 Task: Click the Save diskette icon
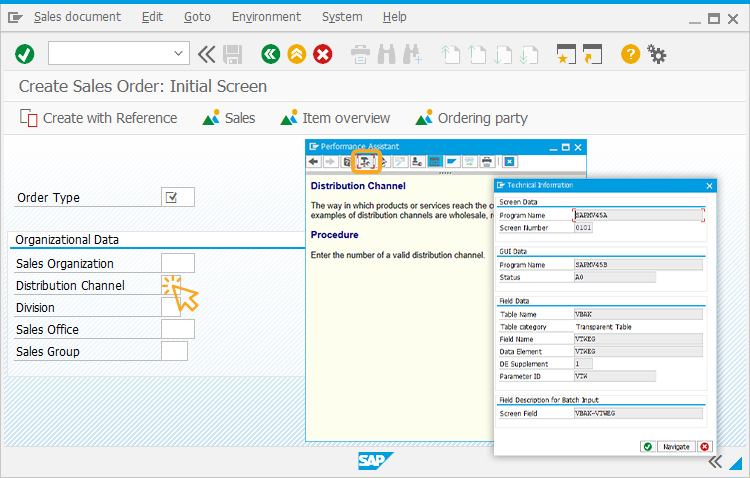tap(233, 54)
